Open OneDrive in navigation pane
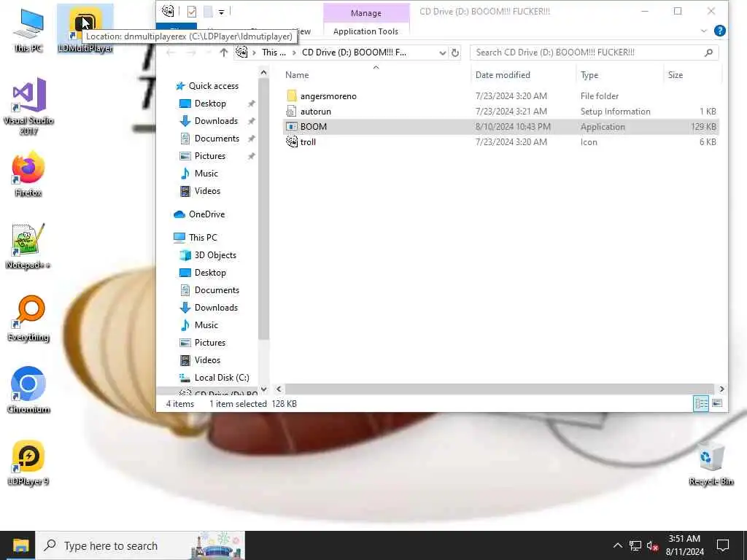The height and width of the screenshot is (560, 747). [206, 214]
